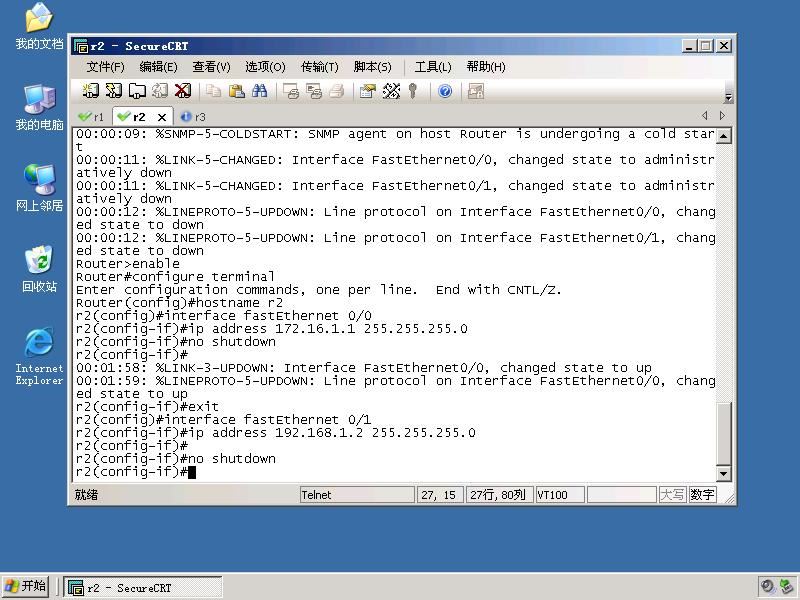Open Session Options properties icon
This screenshot has width=800, height=600.
tap(368, 91)
